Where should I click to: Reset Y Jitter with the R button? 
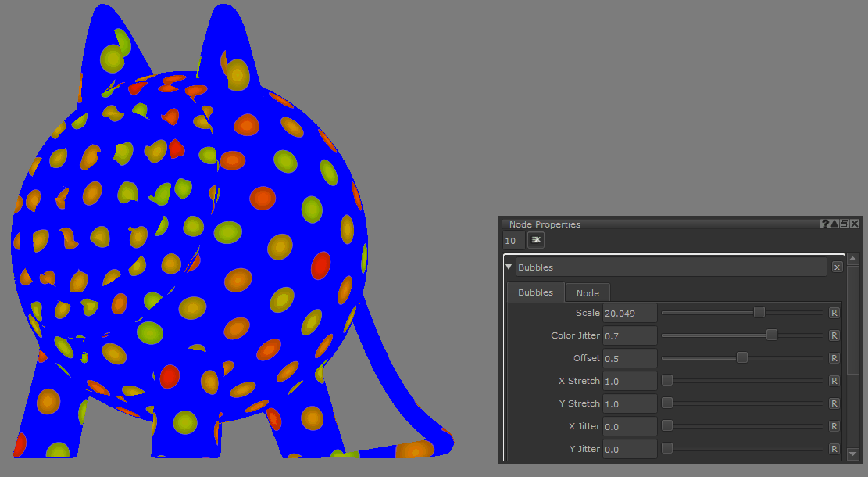point(834,449)
